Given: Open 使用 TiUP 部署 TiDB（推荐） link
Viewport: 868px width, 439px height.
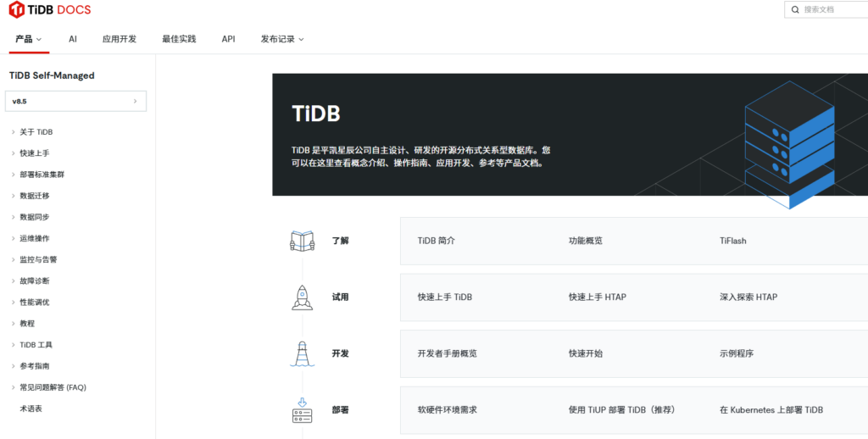Looking at the screenshot, I should point(621,410).
